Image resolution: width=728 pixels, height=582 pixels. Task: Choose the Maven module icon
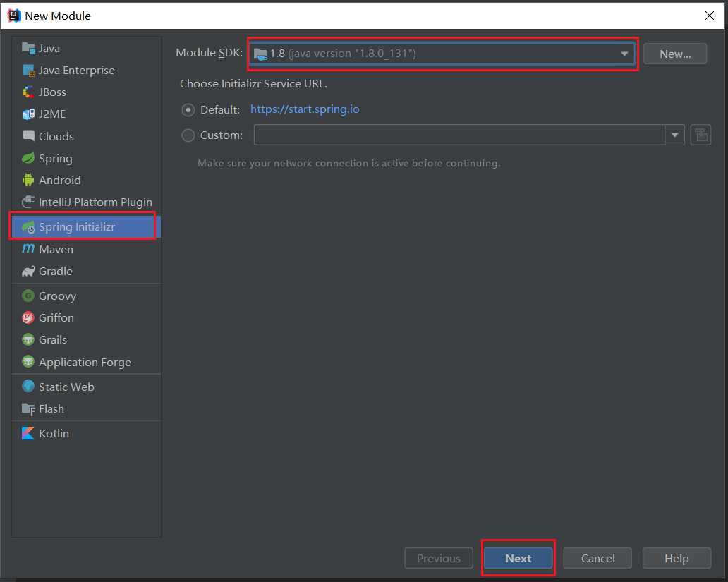[x=28, y=249]
